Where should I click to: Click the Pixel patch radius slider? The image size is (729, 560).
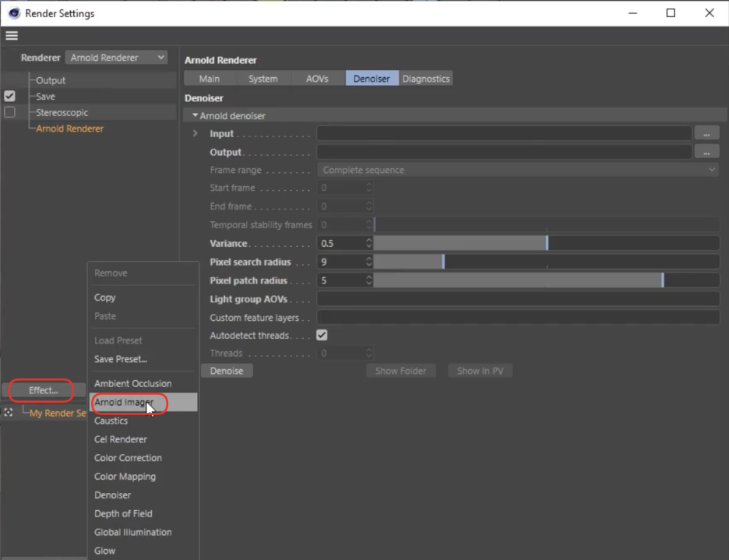point(547,280)
